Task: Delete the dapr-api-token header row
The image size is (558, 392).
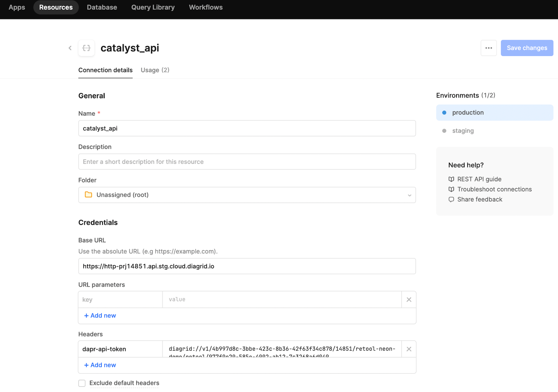Action: tap(409, 349)
